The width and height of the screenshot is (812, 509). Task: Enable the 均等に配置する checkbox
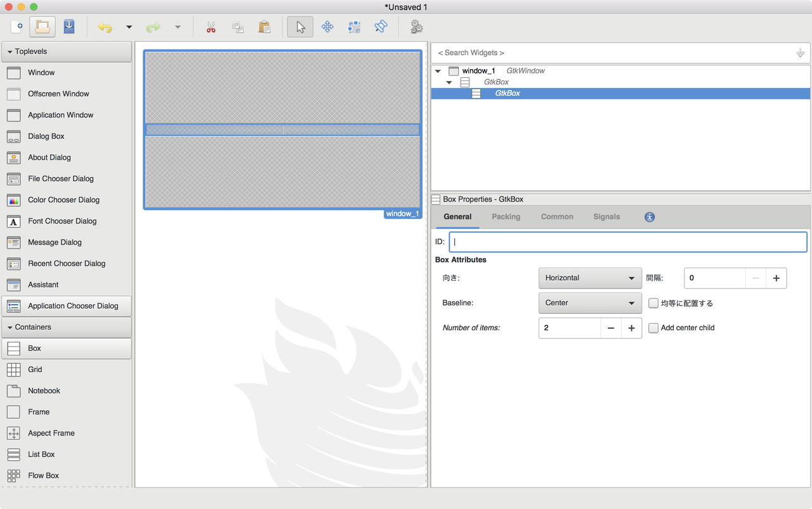point(653,303)
